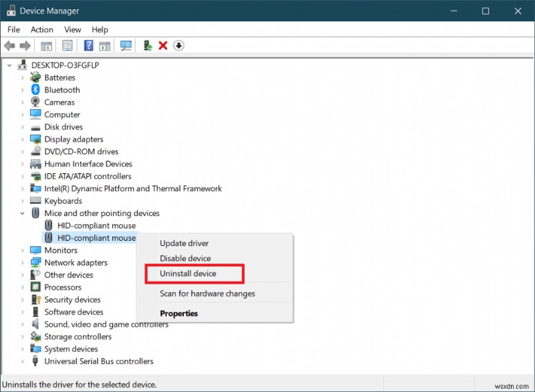
Task: Select the first HID-compliant mouse entry
Action: click(96, 225)
